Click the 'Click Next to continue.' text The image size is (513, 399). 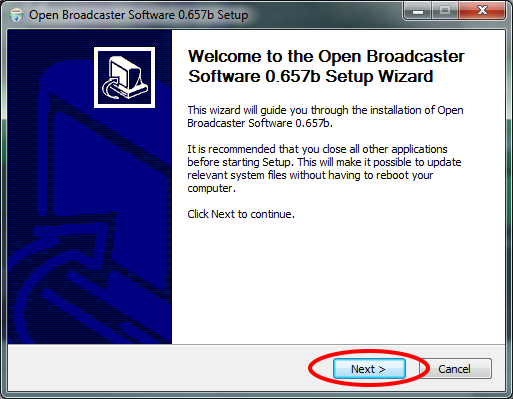(241, 214)
